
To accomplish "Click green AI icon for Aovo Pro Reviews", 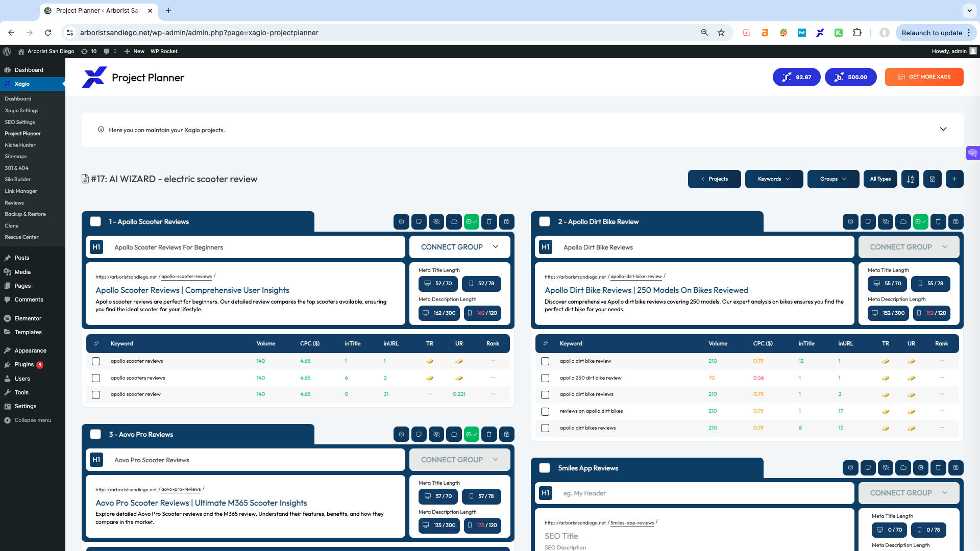I will (x=472, y=435).
